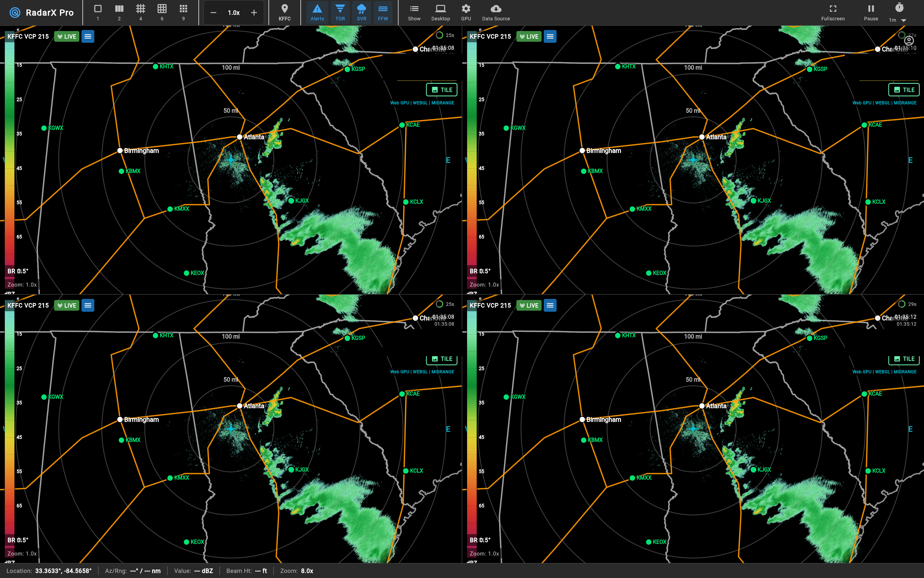Screen dimensions: 924x578
Task: Toggle LIVE mode in top-right pane
Action: (529, 36)
